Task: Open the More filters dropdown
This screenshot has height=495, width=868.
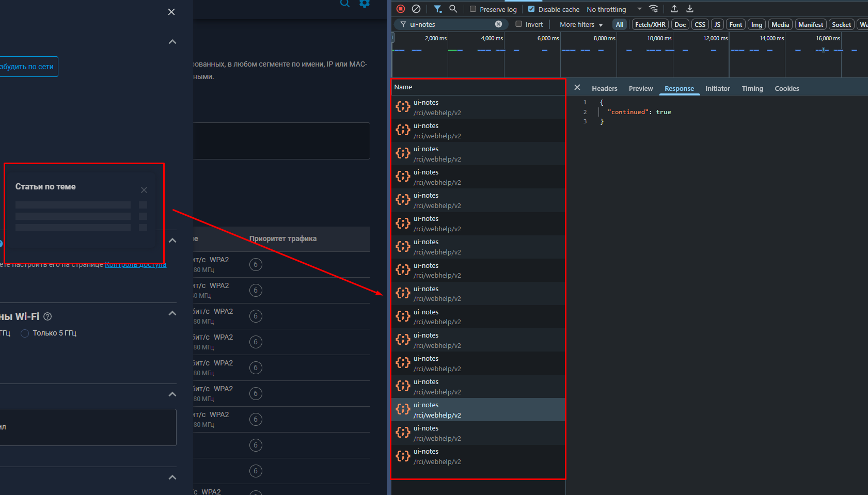Action: click(581, 24)
